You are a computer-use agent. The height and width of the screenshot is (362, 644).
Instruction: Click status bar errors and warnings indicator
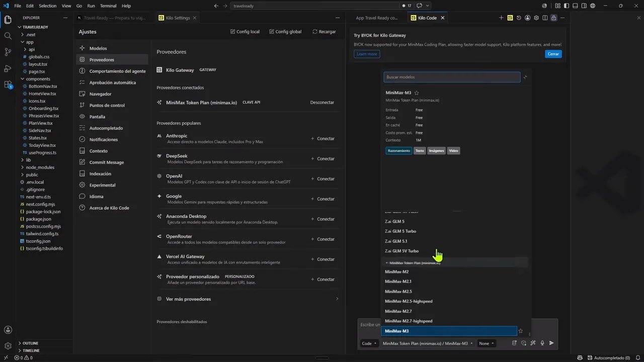point(24,358)
